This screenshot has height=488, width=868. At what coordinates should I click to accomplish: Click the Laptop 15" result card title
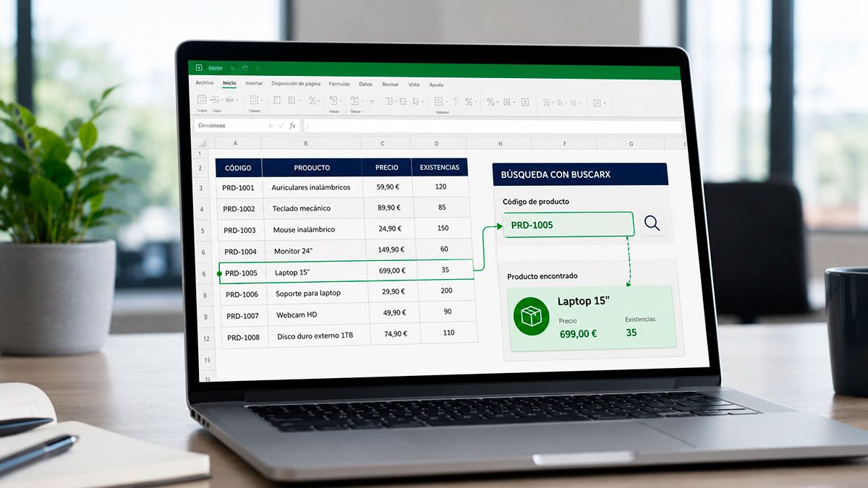click(x=584, y=301)
